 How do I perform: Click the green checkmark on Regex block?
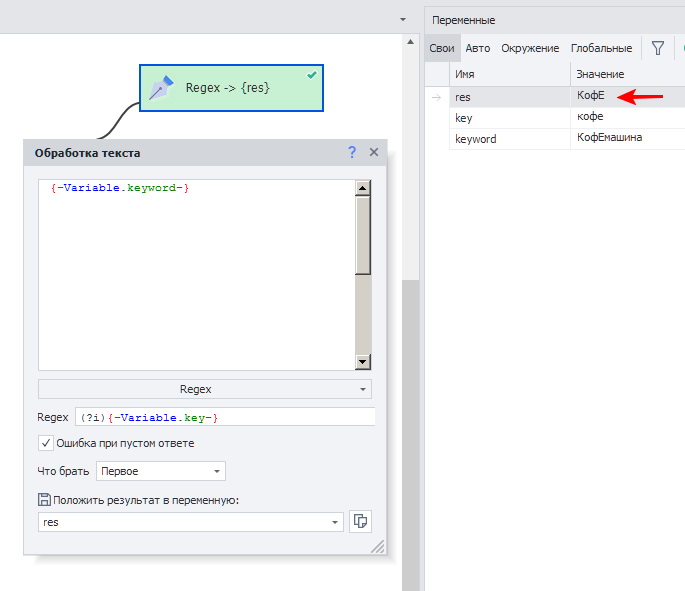(x=312, y=74)
